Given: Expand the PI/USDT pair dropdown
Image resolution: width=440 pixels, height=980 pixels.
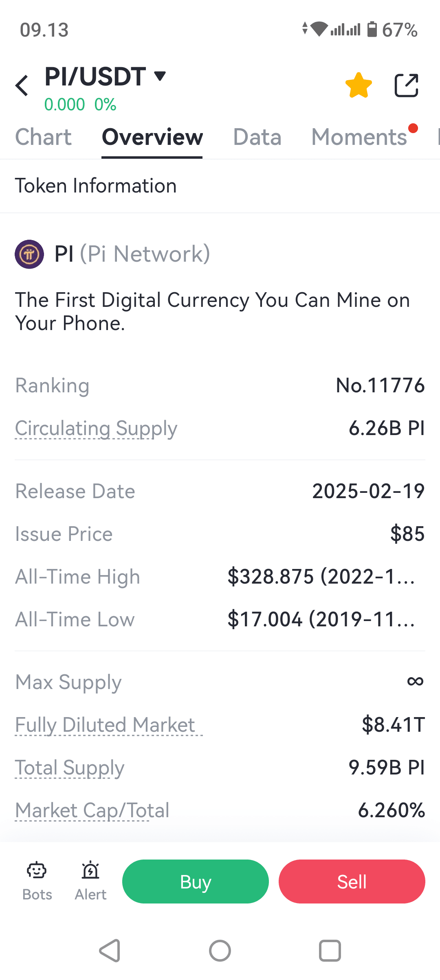Looking at the screenshot, I should point(160,76).
